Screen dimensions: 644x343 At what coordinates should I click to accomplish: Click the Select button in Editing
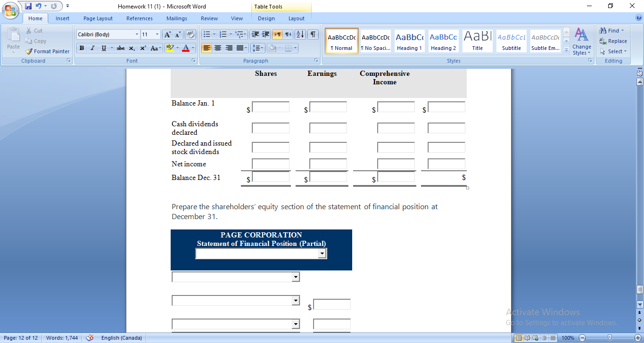613,51
